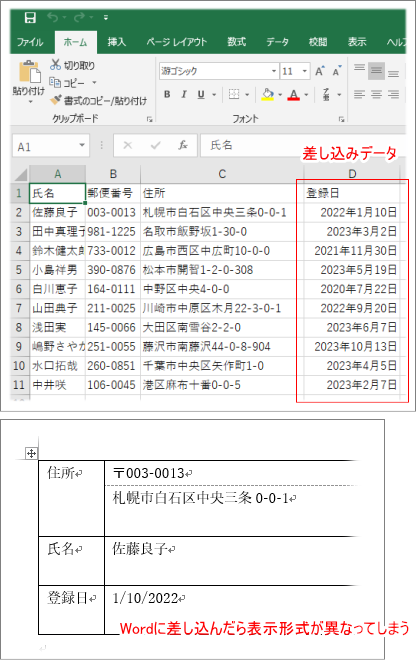Click Word table move handle icon
416x660 pixels.
[31, 453]
